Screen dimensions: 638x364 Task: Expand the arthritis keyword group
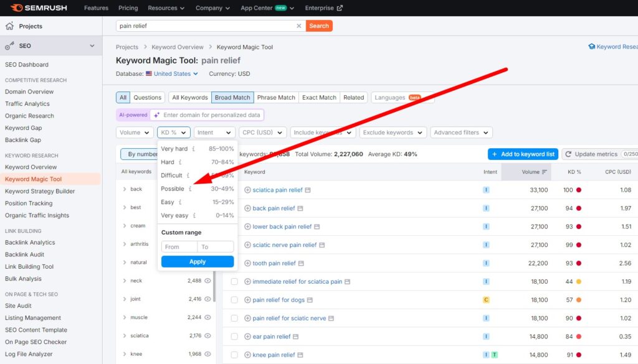125,244
